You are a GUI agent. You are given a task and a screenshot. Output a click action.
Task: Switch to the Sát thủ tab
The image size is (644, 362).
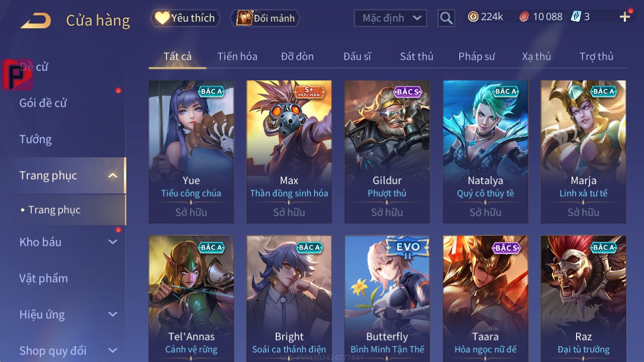coord(417,56)
